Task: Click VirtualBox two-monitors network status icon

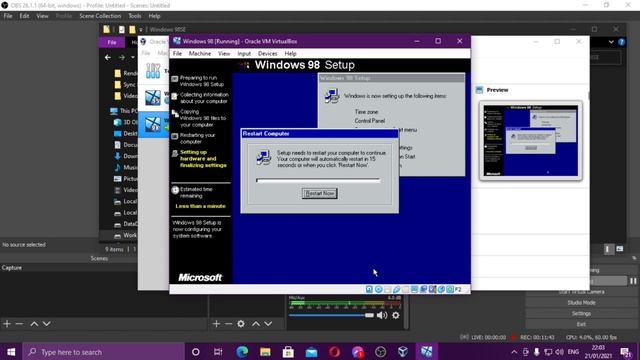Action: pyautogui.click(x=423, y=289)
